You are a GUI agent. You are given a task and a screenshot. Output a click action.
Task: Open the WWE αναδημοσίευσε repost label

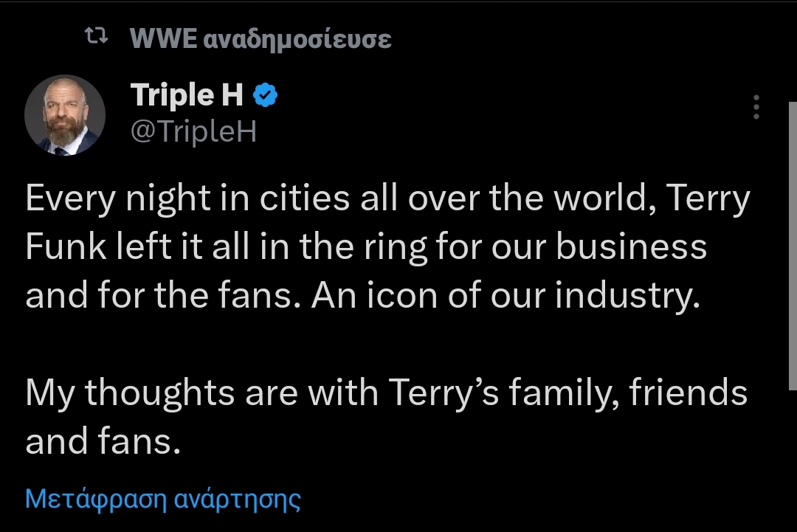261,38
